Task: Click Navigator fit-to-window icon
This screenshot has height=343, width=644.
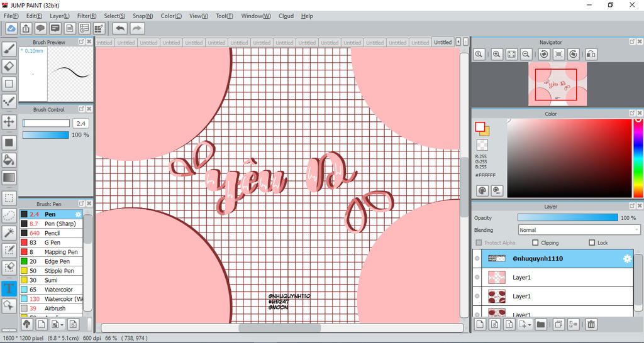Action: (x=511, y=54)
